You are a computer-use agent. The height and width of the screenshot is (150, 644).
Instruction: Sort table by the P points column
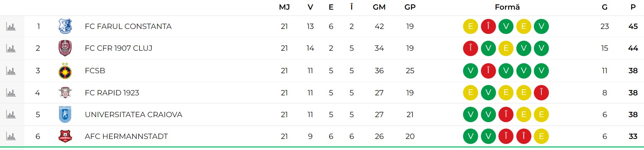(633, 7)
